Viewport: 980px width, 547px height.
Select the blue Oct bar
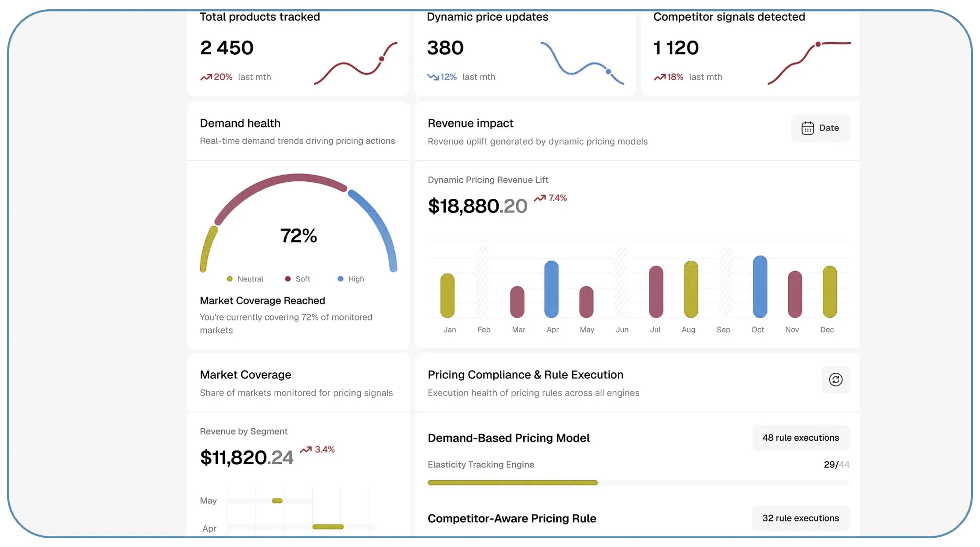[760, 286]
